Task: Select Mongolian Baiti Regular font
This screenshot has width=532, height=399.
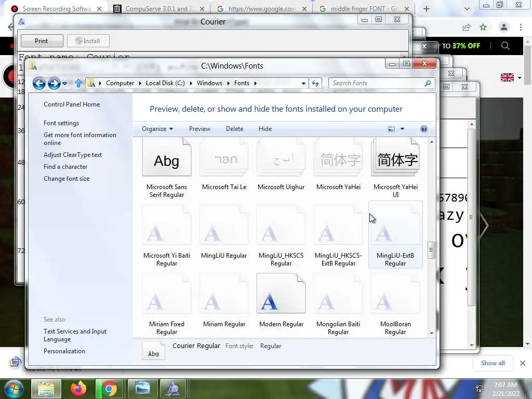Action: (x=338, y=304)
